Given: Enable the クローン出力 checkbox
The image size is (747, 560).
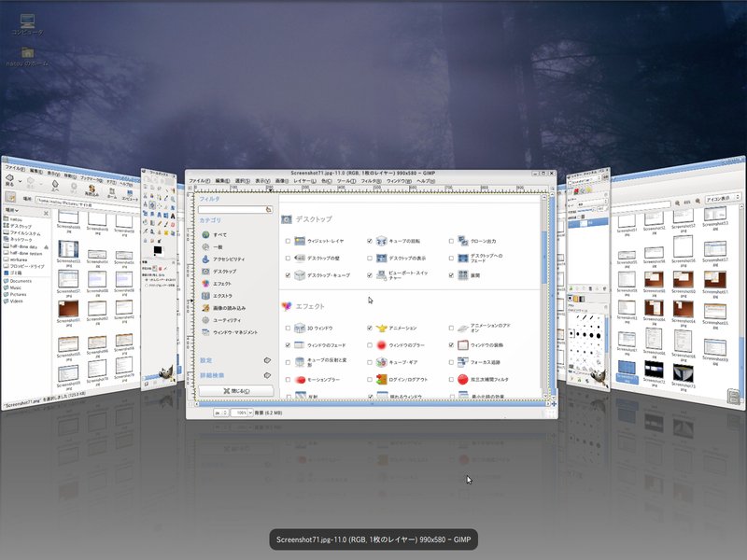Looking at the screenshot, I should coord(451,241).
